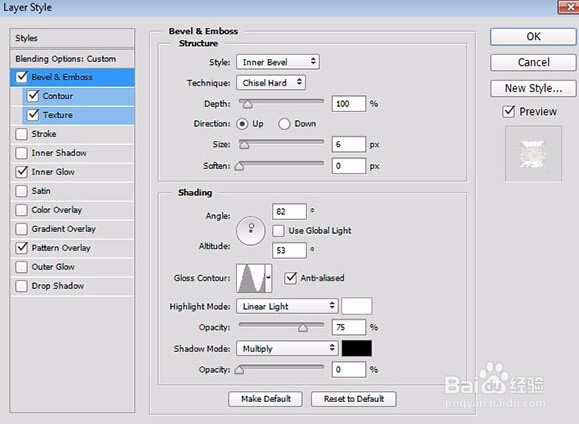Select the Down direction radio button
The width and height of the screenshot is (579, 424).
click(284, 124)
